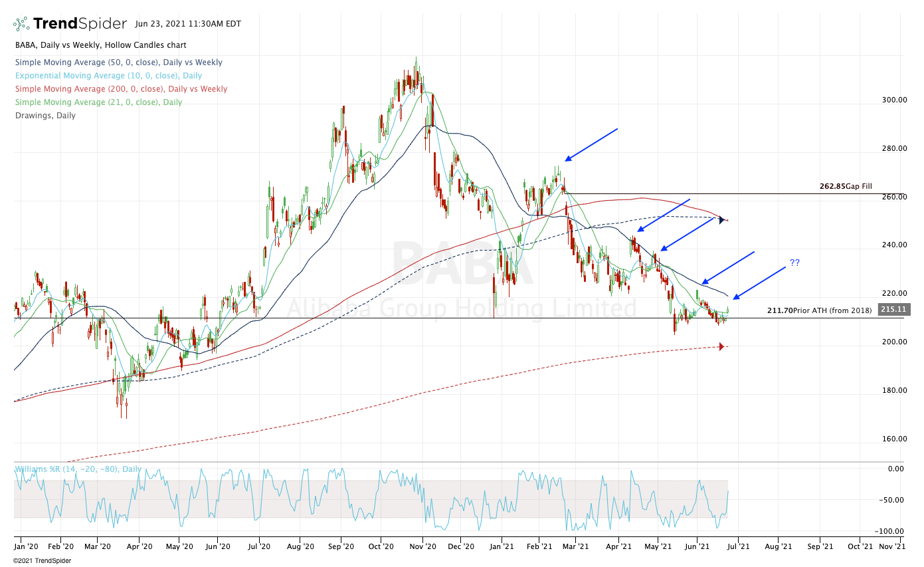
Task: Click the Sep '21 date axis label
Action: [x=820, y=547]
